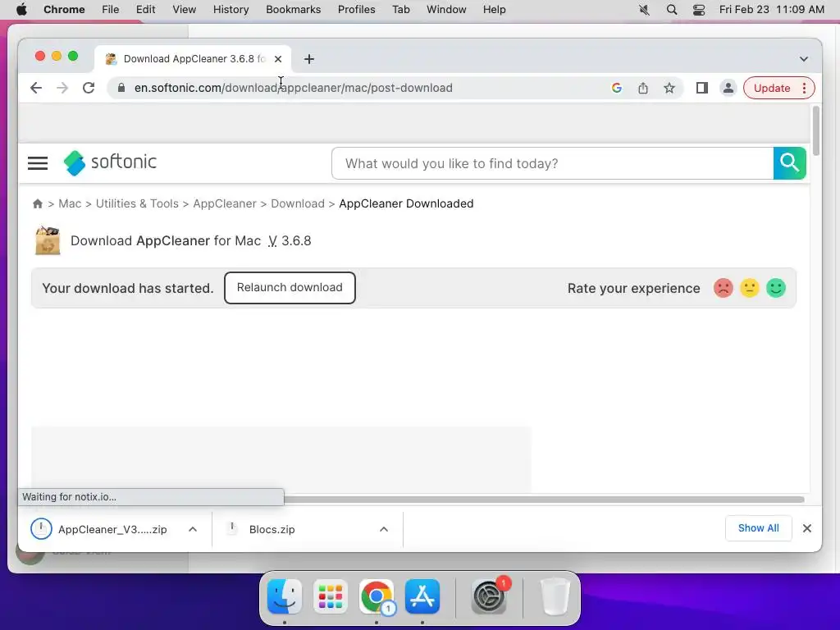Show All downloads
The image size is (840, 630).
click(759, 528)
